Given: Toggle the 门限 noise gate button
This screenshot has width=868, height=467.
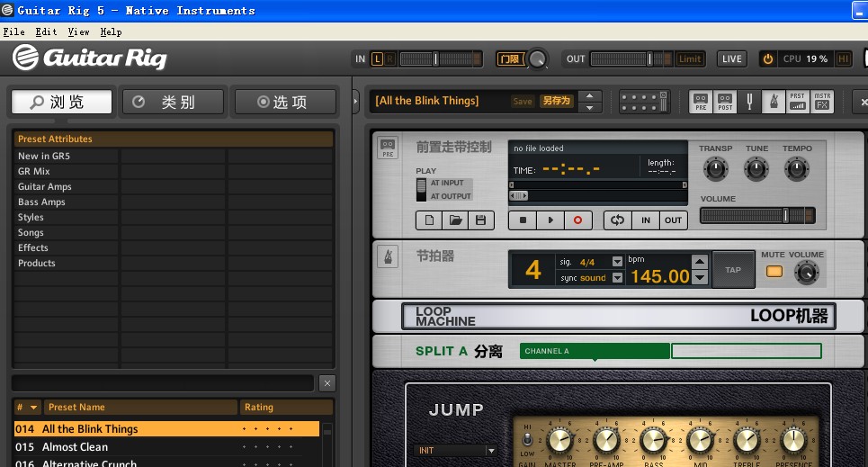Looking at the screenshot, I should (x=510, y=58).
